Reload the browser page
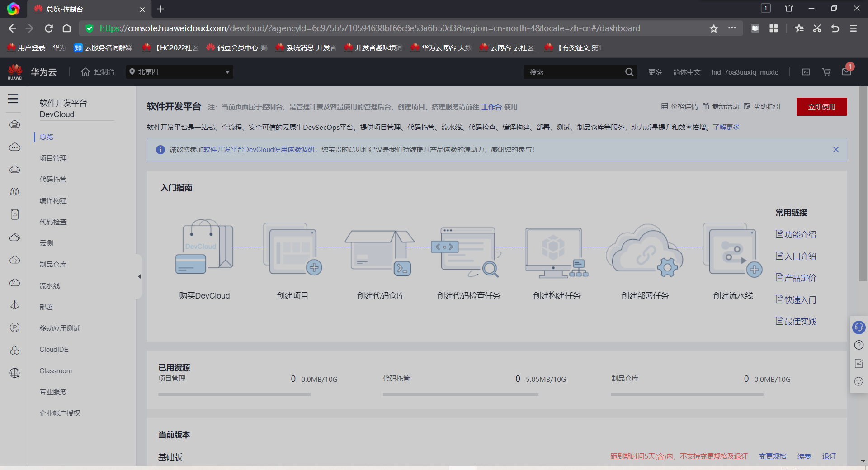Image resolution: width=868 pixels, height=470 pixels. tap(49, 28)
